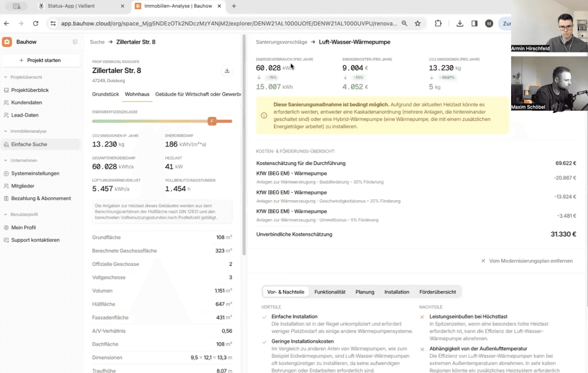Show the Förderübersicht tab
This screenshot has height=373, width=588.
click(438, 292)
